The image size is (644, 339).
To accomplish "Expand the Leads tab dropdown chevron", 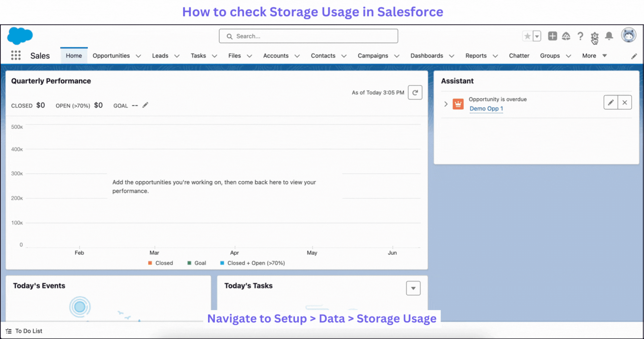I will (177, 56).
